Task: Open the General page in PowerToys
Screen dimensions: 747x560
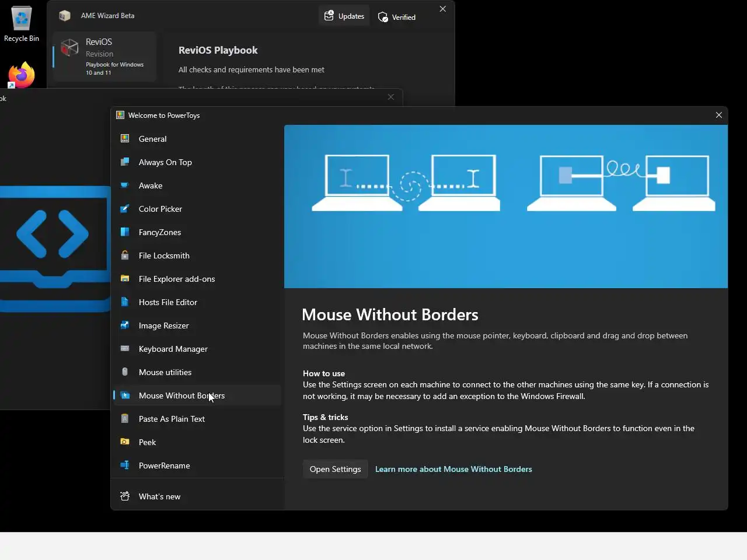Action: [197, 139]
